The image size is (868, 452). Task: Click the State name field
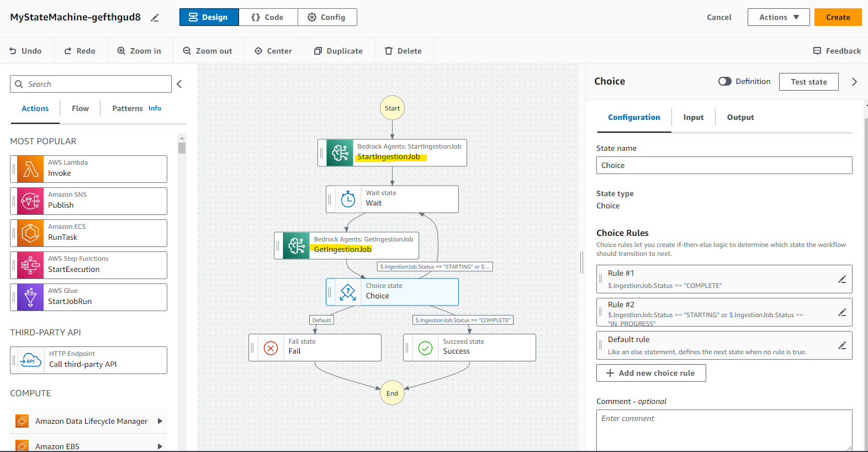pyautogui.click(x=724, y=165)
